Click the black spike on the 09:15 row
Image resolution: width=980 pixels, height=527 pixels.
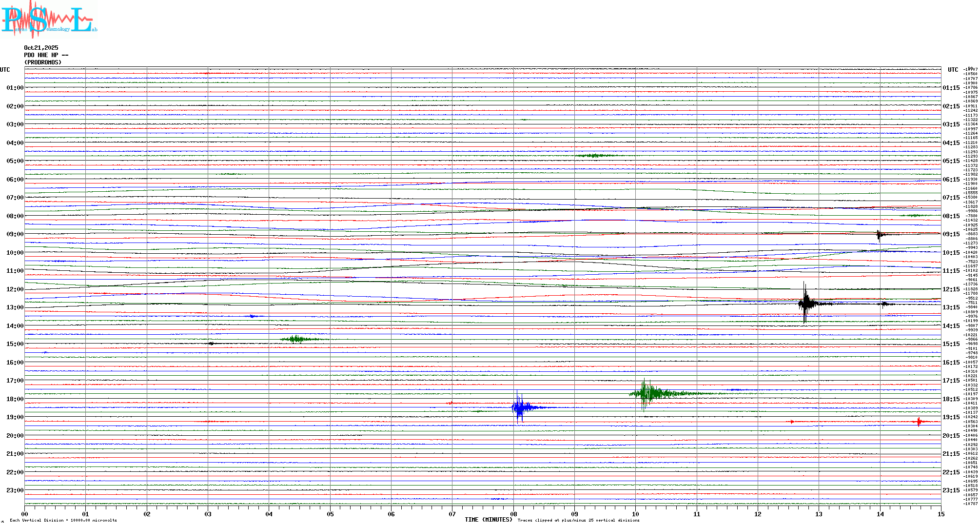(879, 235)
